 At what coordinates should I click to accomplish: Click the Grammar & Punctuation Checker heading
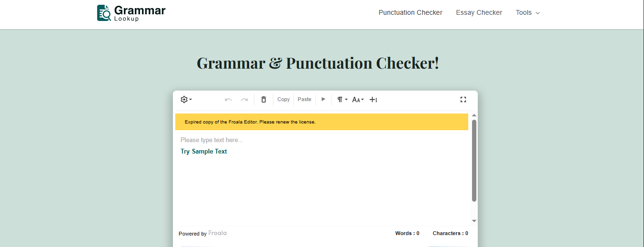pyautogui.click(x=318, y=63)
